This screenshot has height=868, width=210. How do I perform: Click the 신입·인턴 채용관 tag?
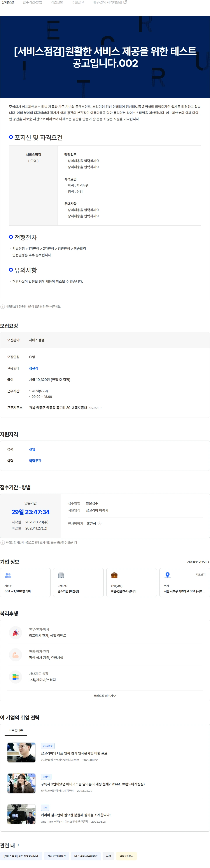(x=56, y=856)
